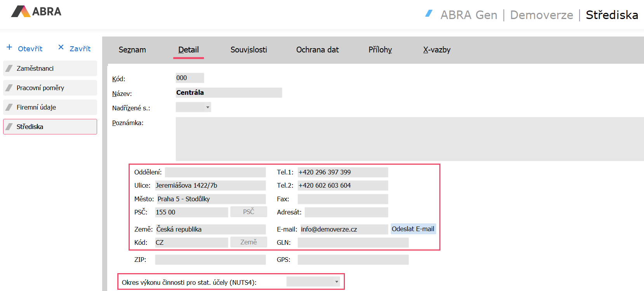Screen dimensions: 644x291
Task: Go to the Přílohy tab
Action: coord(380,50)
